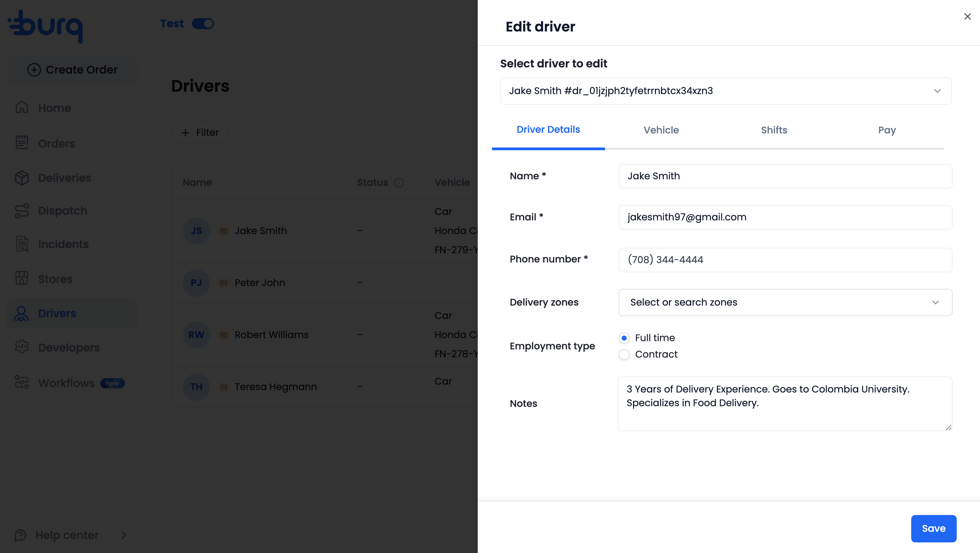Image resolution: width=980 pixels, height=553 pixels.
Task: Click Peter John in drivers table
Action: pos(259,283)
